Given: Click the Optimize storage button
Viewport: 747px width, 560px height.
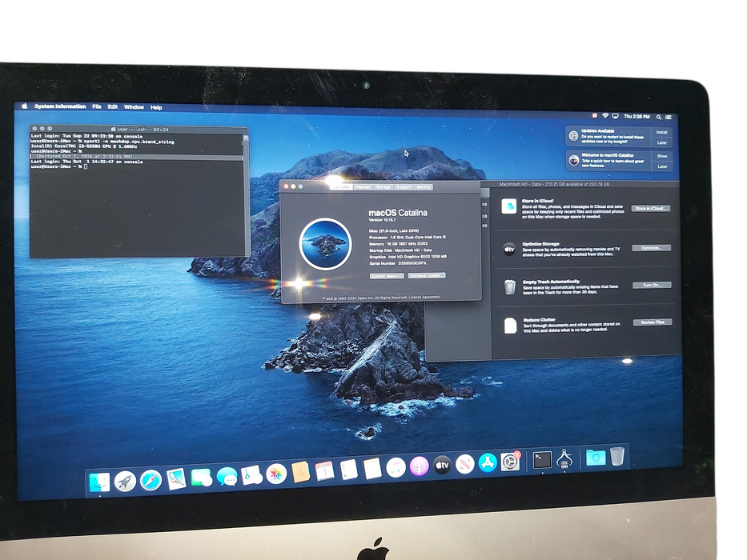Looking at the screenshot, I should [651, 248].
